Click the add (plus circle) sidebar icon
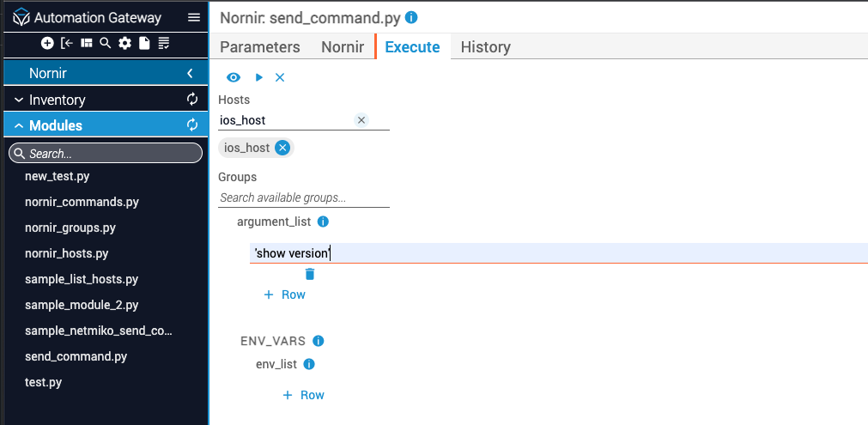Viewport: 868px width, 425px height. tap(47, 43)
